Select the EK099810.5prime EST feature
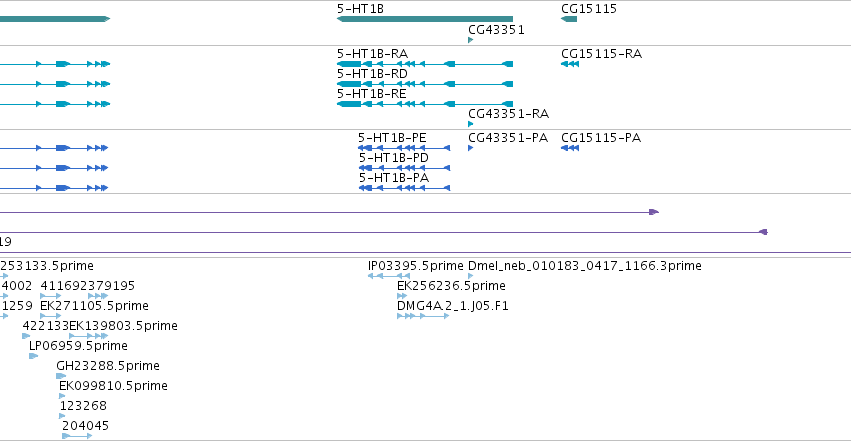851x441 pixels. coord(62,396)
